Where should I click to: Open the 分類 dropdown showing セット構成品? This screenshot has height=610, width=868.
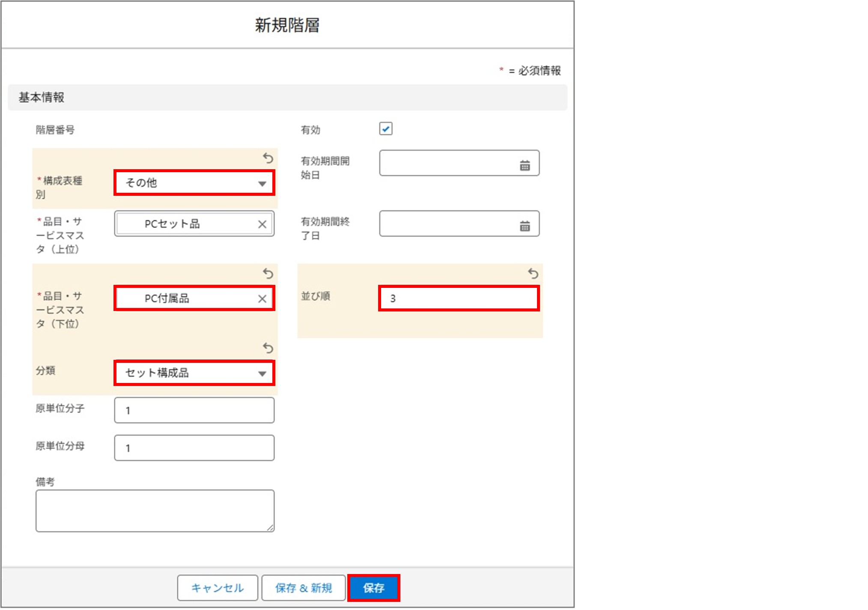point(194,373)
